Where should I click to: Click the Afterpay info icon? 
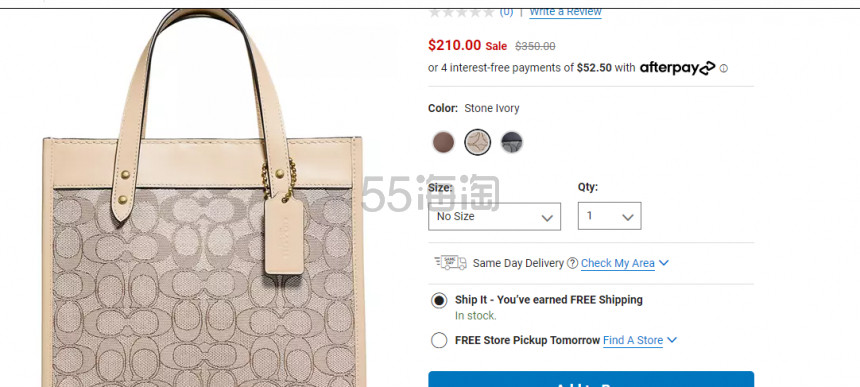click(x=723, y=69)
